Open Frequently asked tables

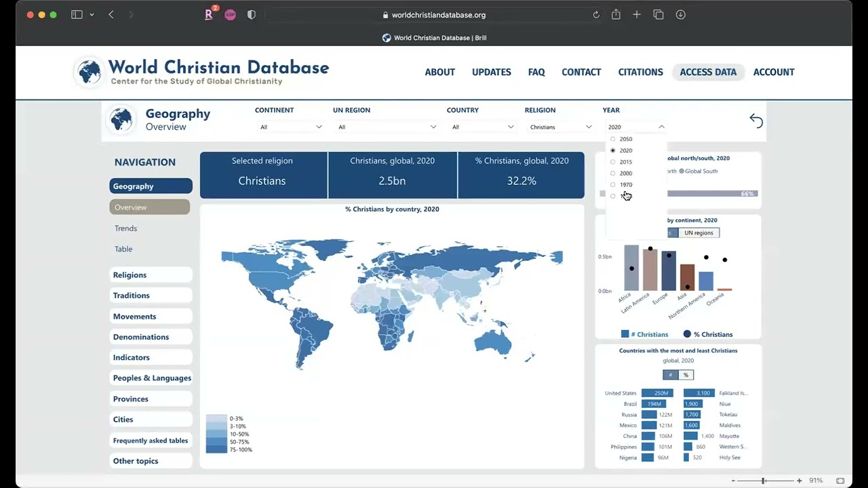coord(151,440)
